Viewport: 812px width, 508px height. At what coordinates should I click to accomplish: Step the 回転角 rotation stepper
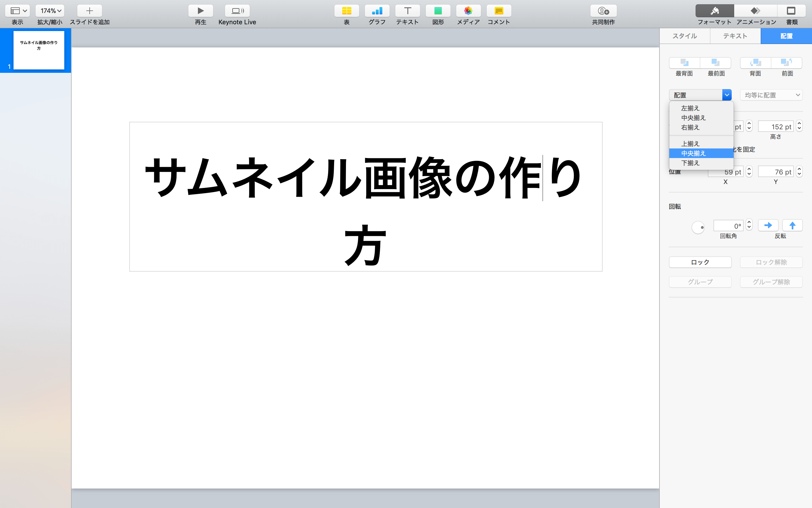coord(749,225)
